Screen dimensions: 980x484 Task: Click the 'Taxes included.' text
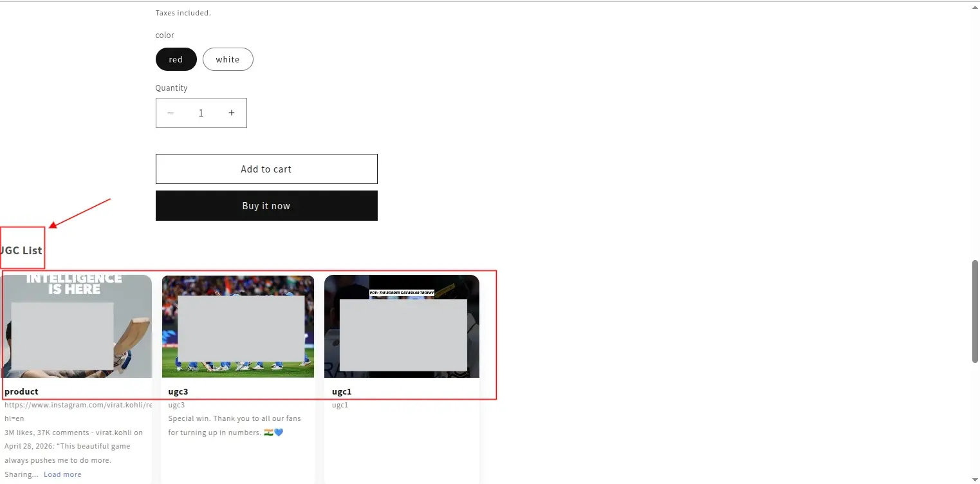(x=183, y=13)
